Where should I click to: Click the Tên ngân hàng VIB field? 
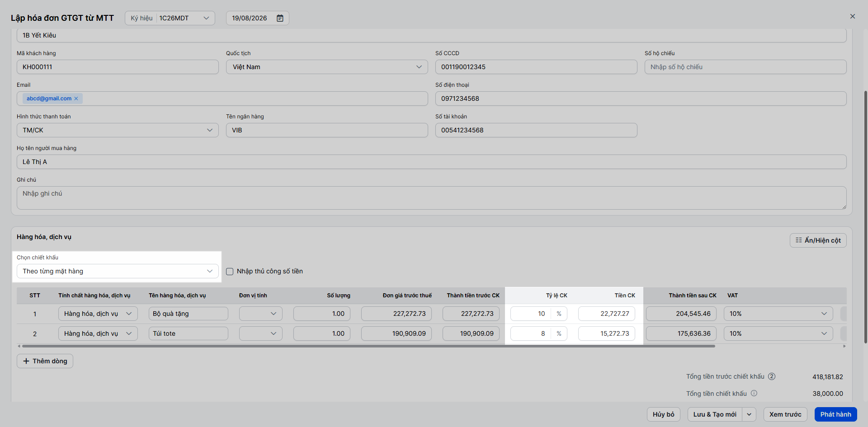point(327,130)
